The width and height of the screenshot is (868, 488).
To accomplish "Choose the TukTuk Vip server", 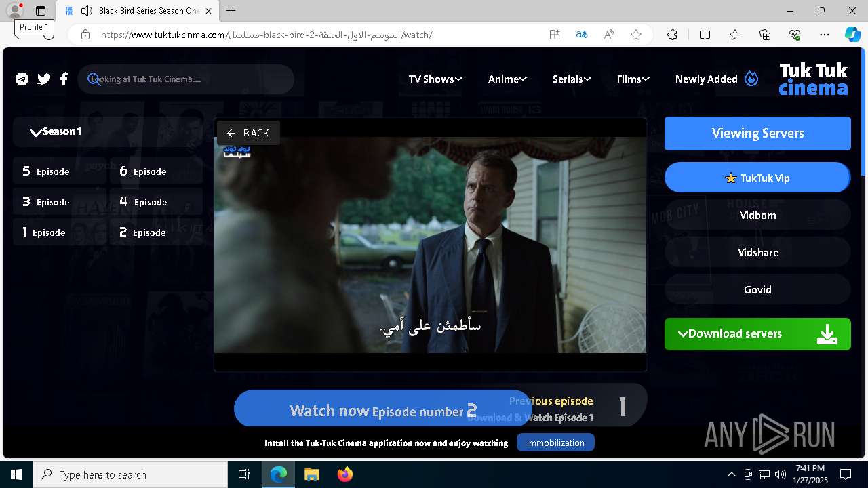I will [x=757, y=178].
